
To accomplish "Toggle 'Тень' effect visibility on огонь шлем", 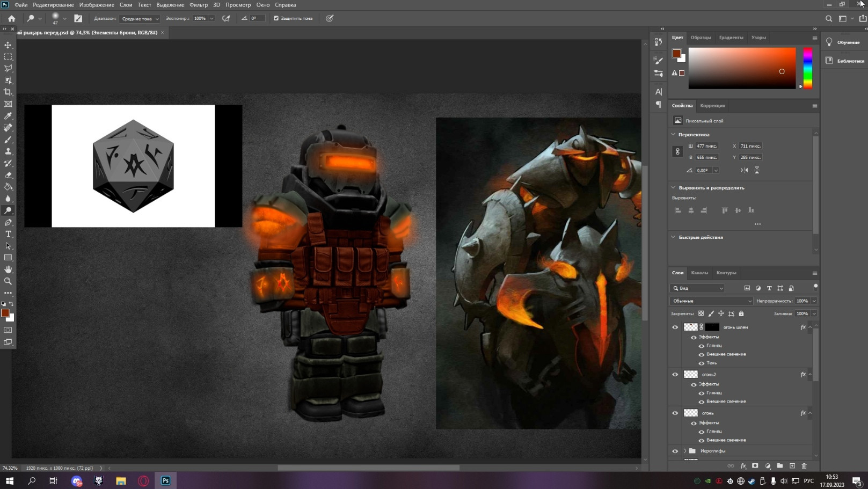I will (702, 363).
